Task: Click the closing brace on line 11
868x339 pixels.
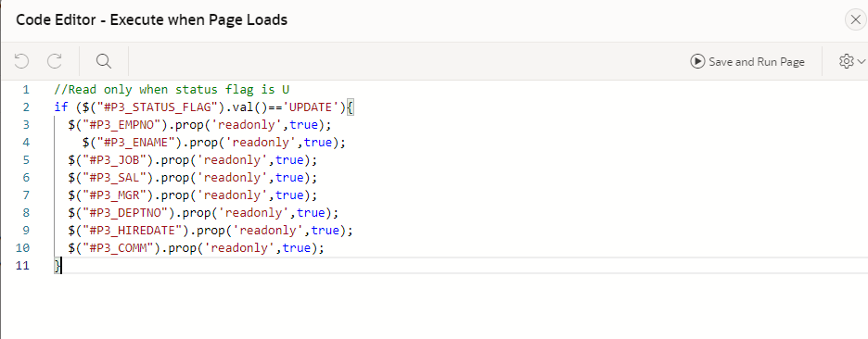Action: [x=57, y=266]
